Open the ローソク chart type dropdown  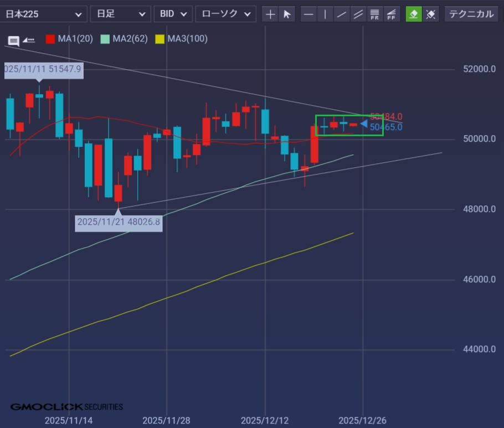(225, 14)
